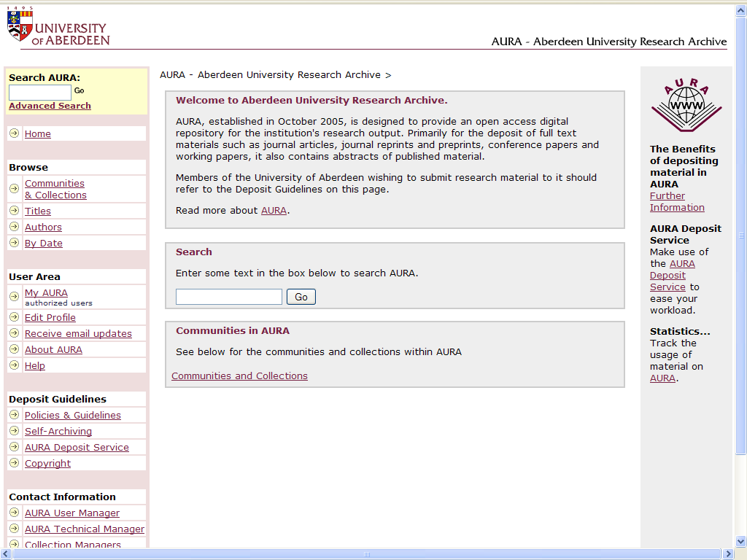Follow the AURA link after Read more about
Viewport: 747px width, 560px height.
[x=274, y=211]
